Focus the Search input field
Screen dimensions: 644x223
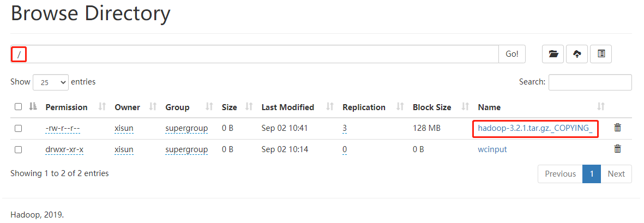pyautogui.click(x=590, y=82)
